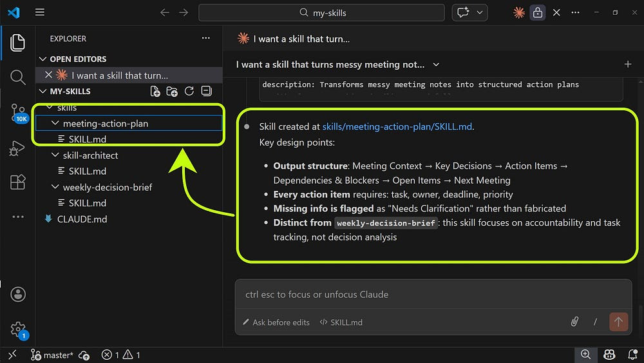Create a new folder in MY-SKILLS

tap(172, 92)
